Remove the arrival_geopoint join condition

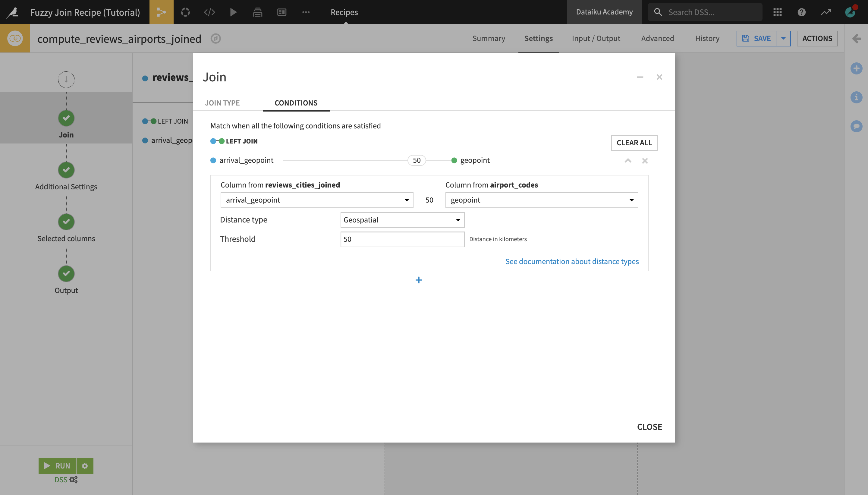click(x=645, y=161)
